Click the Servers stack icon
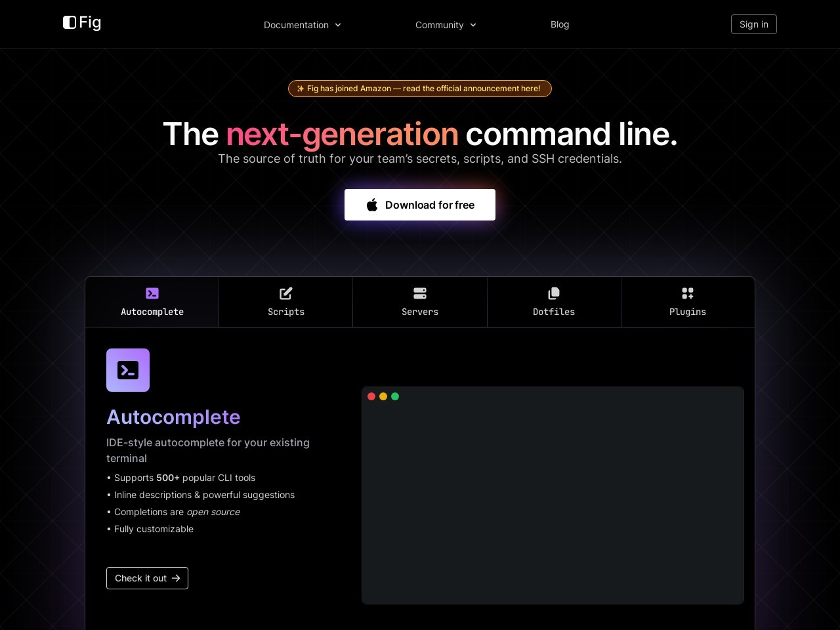Viewport: 840px width, 630px height. point(420,293)
